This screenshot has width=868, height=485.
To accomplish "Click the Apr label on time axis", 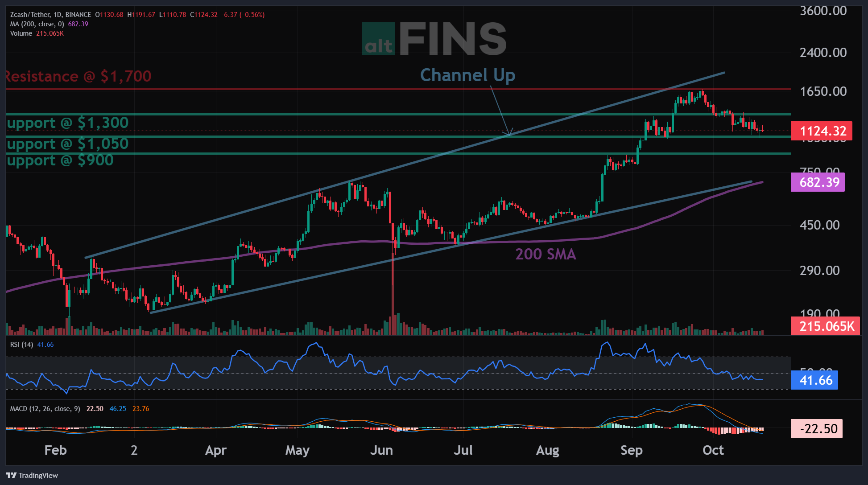I will 216,450.
